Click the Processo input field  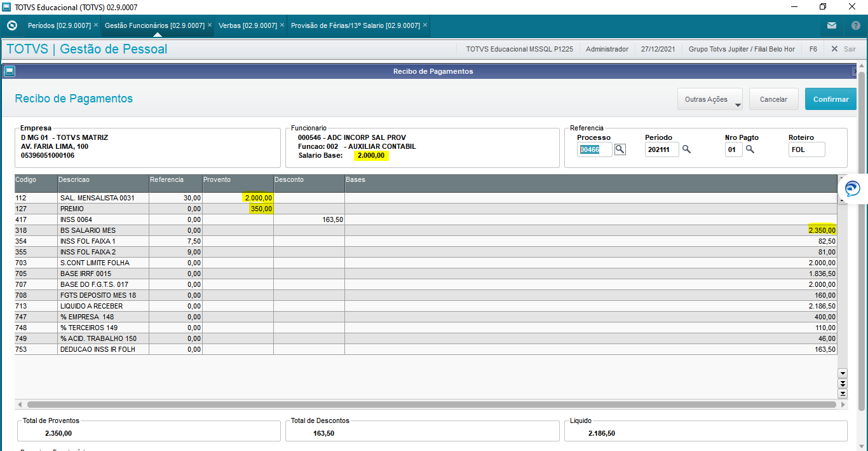click(595, 149)
